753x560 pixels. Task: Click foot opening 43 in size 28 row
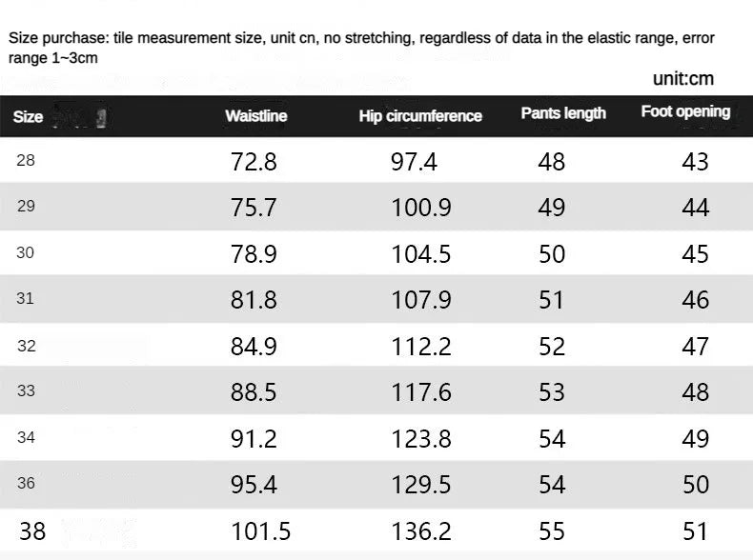point(696,162)
